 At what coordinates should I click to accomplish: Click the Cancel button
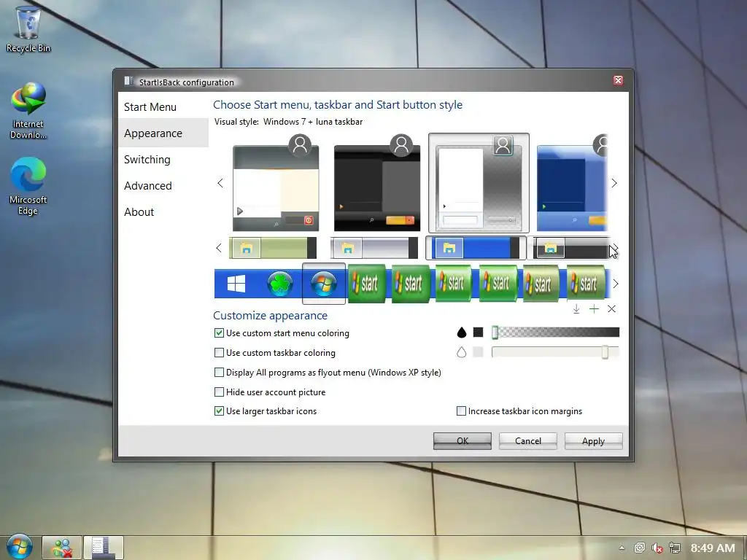tap(528, 441)
